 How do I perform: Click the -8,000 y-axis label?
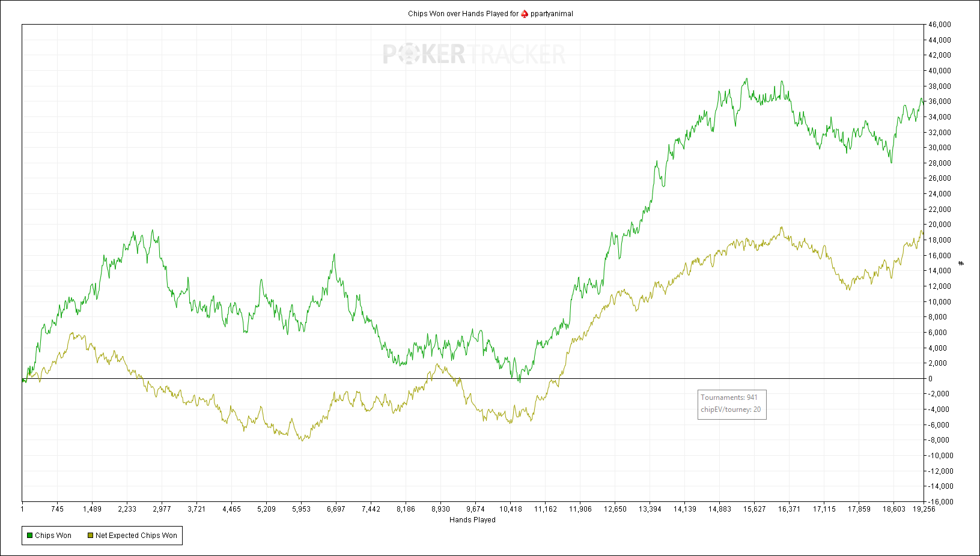click(x=939, y=440)
